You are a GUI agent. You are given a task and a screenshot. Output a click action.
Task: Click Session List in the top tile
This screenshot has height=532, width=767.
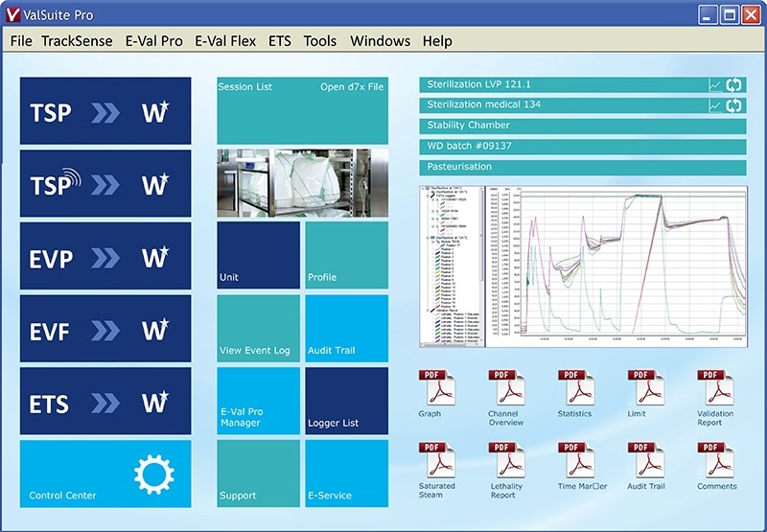tap(245, 87)
